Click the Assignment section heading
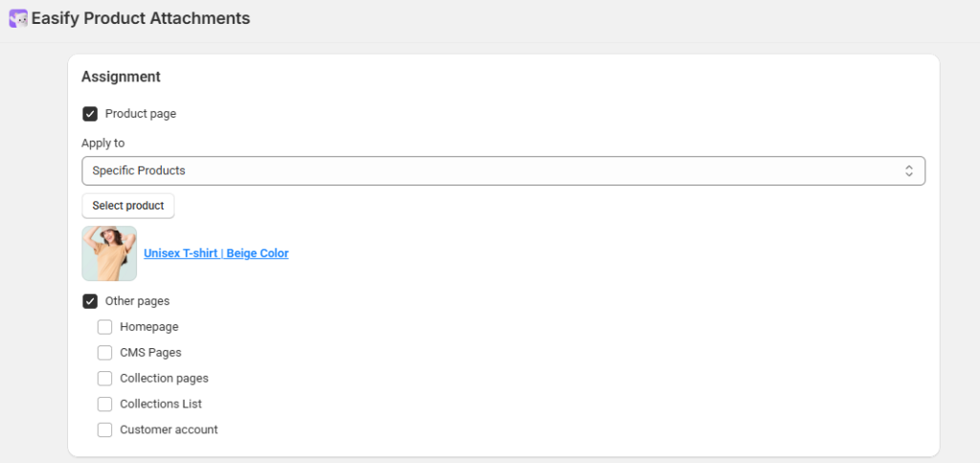Viewport: 980px width, 463px height. click(x=121, y=77)
